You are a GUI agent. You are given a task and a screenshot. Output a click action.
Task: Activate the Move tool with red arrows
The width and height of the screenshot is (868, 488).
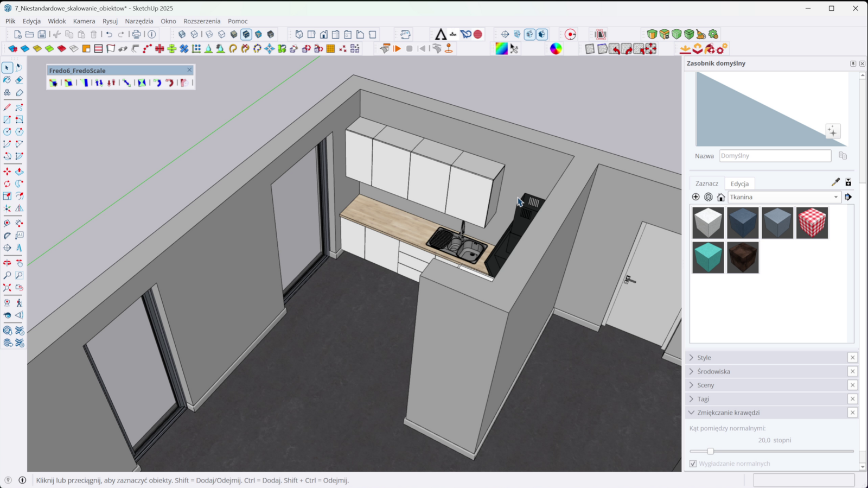click(x=7, y=172)
